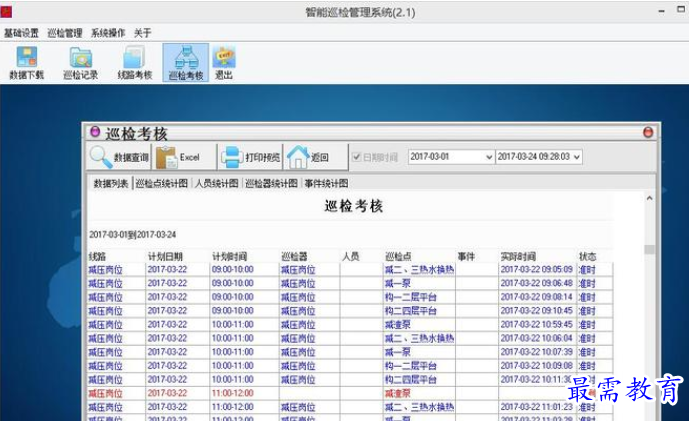Switch to the 事件统计图 tab
The width and height of the screenshot is (689, 421).
(326, 184)
